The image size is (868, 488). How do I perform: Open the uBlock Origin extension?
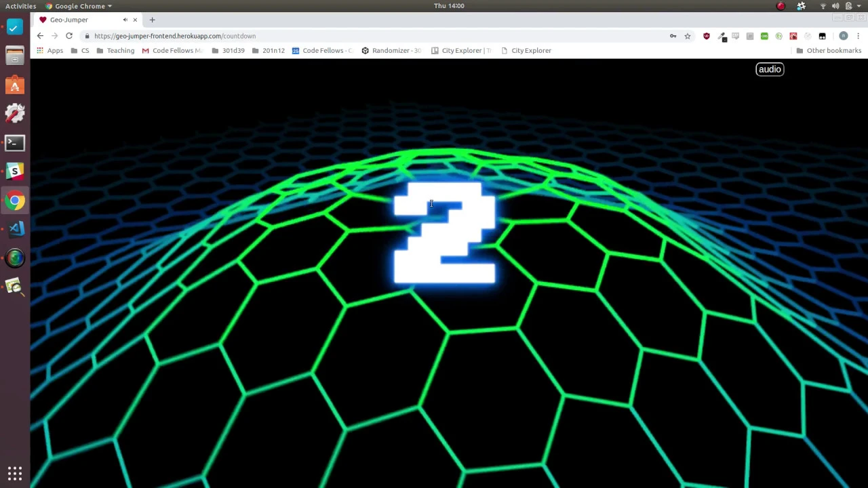tap(707, 36)
